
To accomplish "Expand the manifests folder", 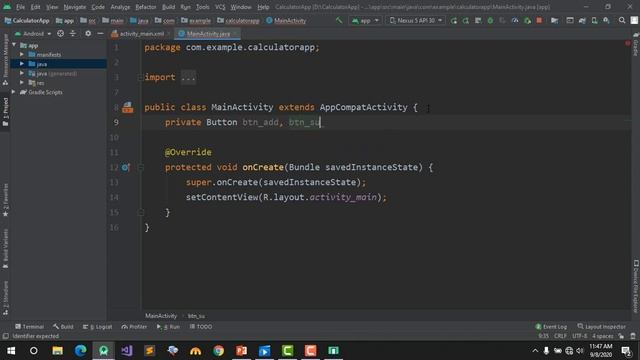I will coord(22,54).
